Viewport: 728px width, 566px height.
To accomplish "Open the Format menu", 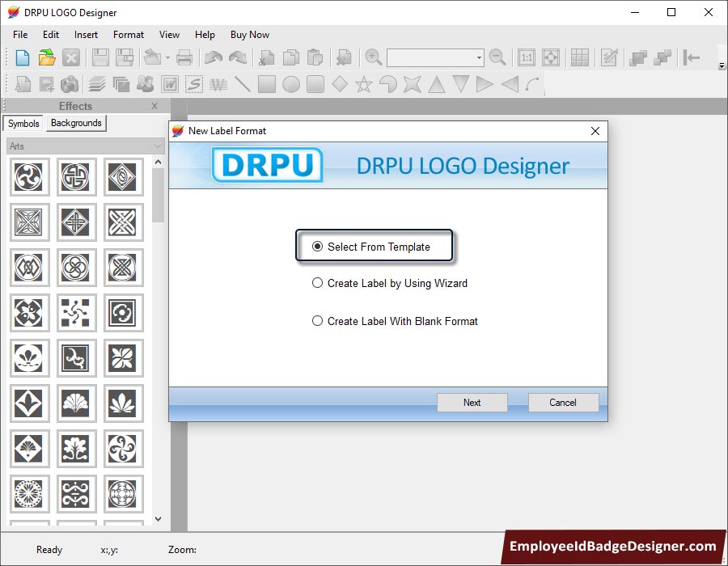I will [128, 35].
